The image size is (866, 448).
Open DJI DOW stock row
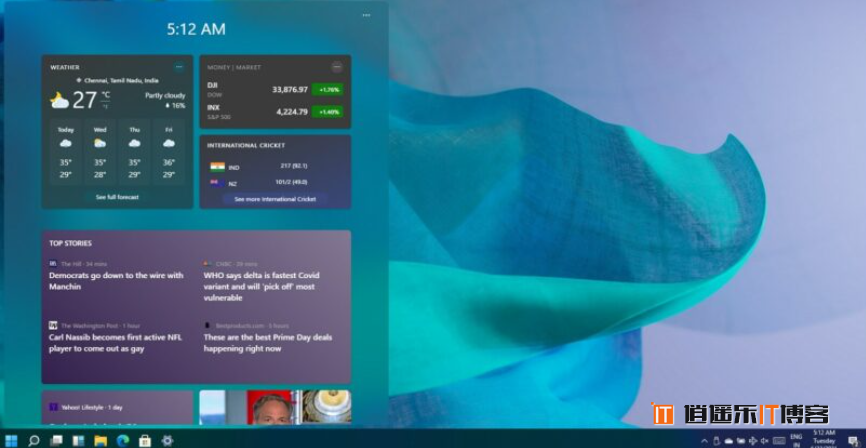(x=275, y=89)
